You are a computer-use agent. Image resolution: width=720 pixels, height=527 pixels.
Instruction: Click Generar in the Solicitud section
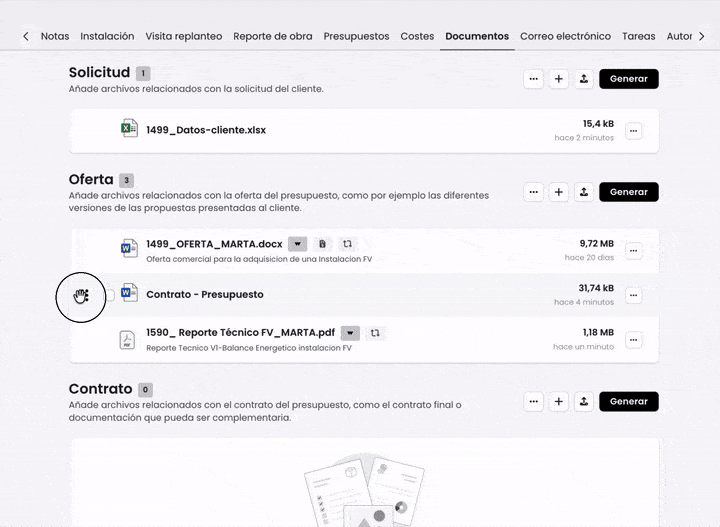click(629, 79)
